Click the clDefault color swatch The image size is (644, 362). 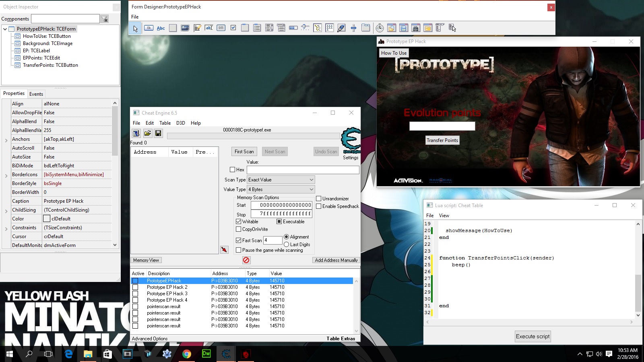pos(47,219)
